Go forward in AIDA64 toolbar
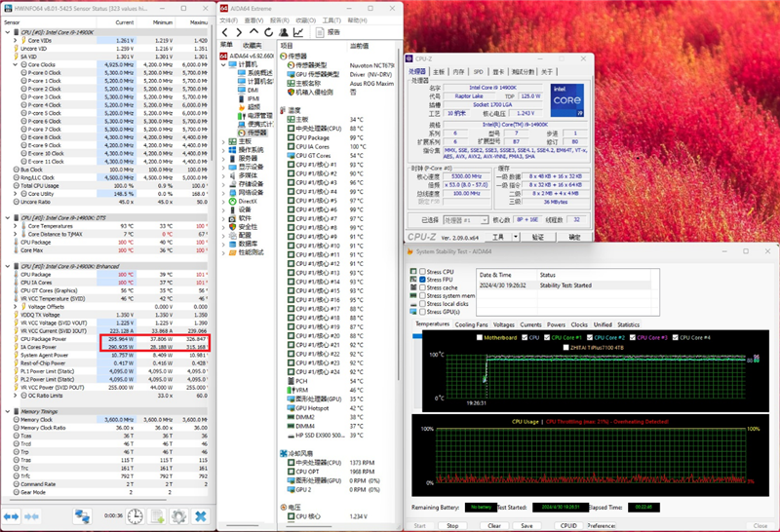Image resolution: width=780 pixels, height=532 pixels. [x=239, y=32]
